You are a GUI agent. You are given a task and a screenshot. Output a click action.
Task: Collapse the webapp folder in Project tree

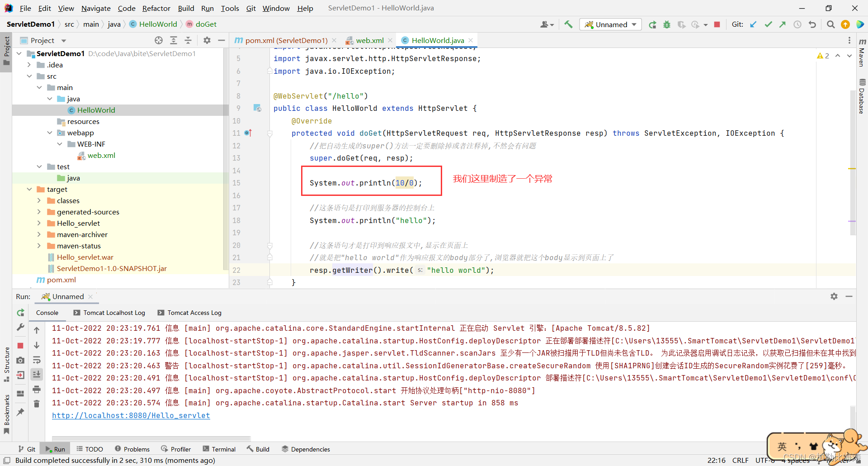tap(50, 133)
